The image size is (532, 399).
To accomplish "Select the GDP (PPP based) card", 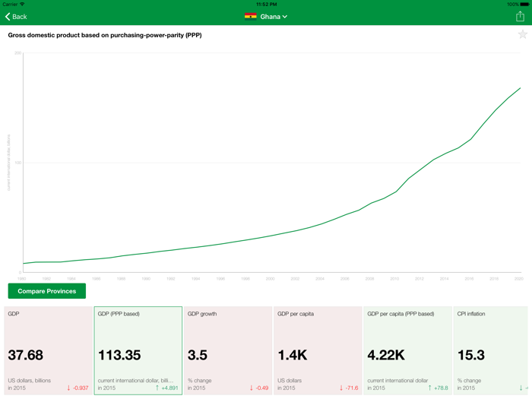I will (138, 350).
